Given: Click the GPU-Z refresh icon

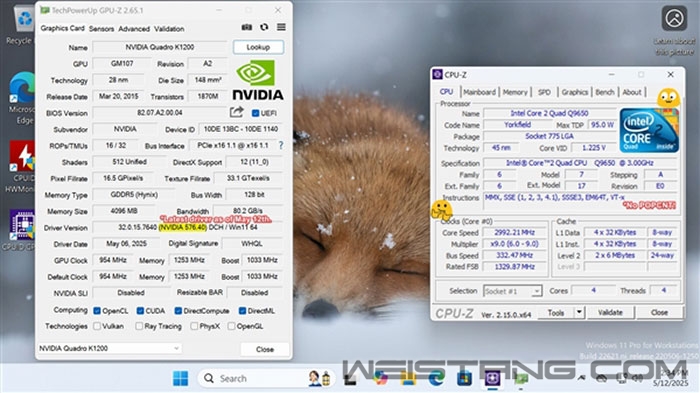Looking at the screenshot, I should point(264,27).
